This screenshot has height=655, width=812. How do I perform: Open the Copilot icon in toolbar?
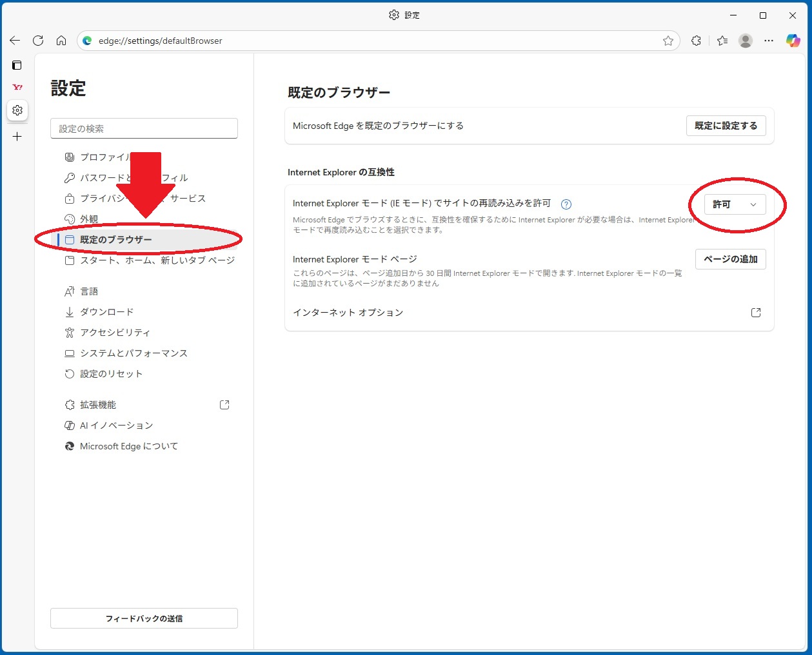(793, 41)
